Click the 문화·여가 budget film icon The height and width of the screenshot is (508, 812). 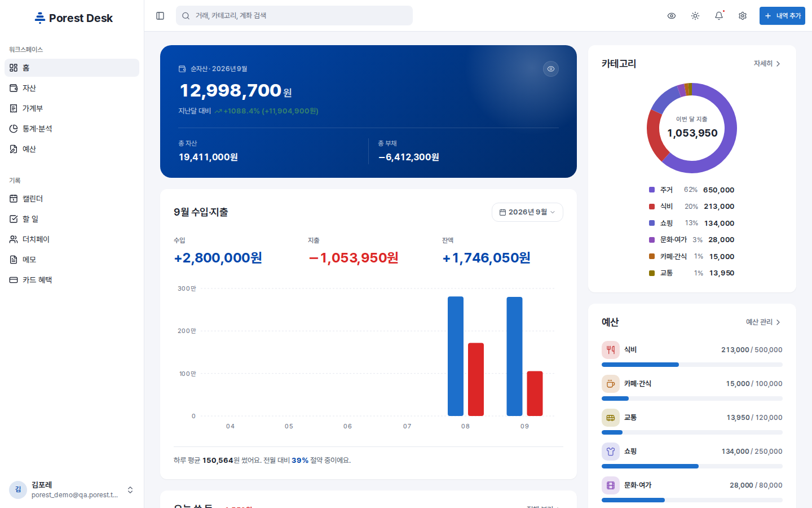coord(611,485)
